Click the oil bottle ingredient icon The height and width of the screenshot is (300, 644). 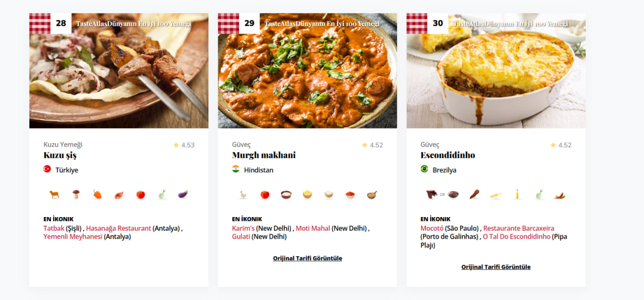click(517, 194)
